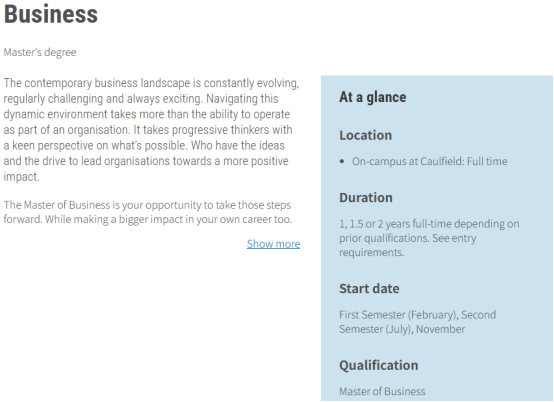
Task: Click the bullet point before On-campus
Action: 342,162
